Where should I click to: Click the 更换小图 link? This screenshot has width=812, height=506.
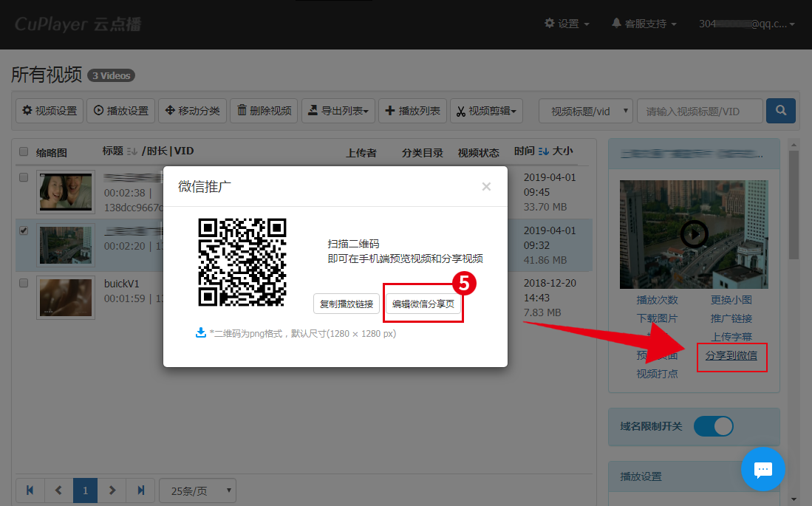pos(731,300)
